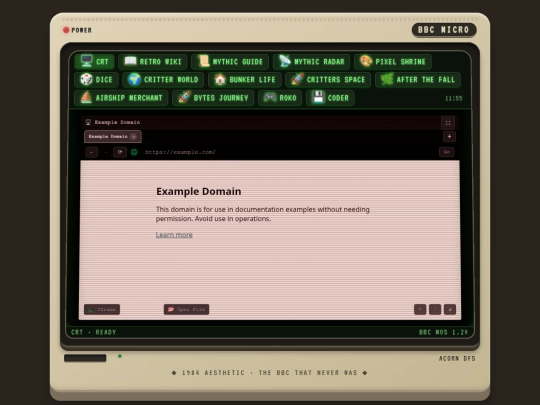The image size is (540, 405).
Task: Open the Dice app
Action: [96, 80]
